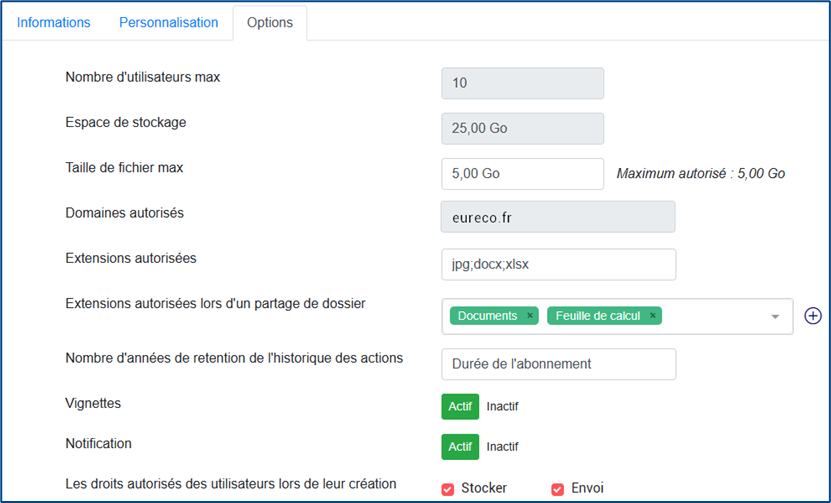The image size is (831, 503).
Task: Select the Options tab
Action: coord(270,23)
